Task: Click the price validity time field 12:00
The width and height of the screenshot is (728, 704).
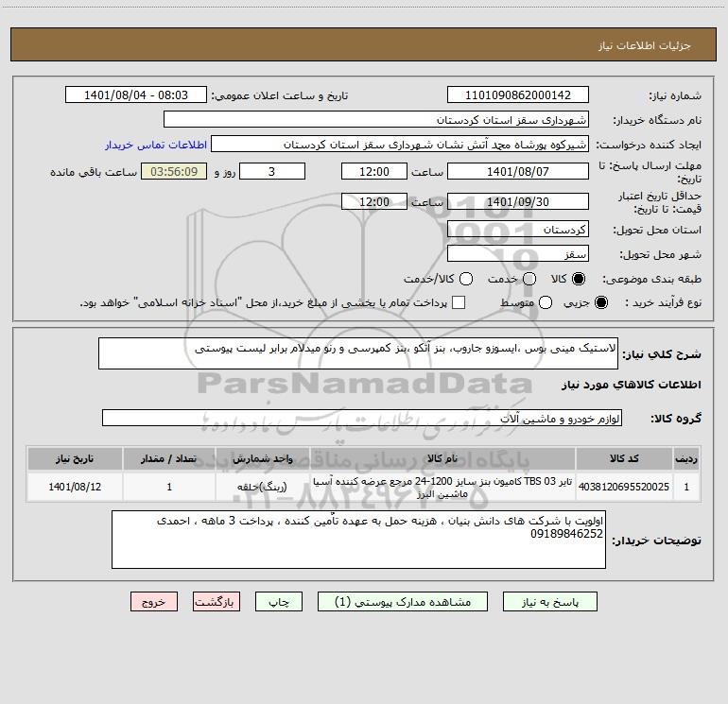Action: 374,201
